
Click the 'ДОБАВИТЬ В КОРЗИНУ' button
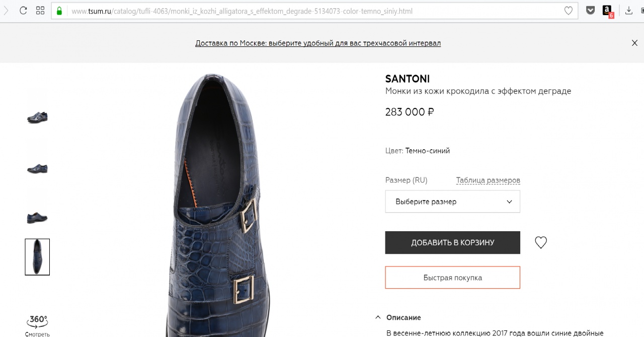coord(452,243)
